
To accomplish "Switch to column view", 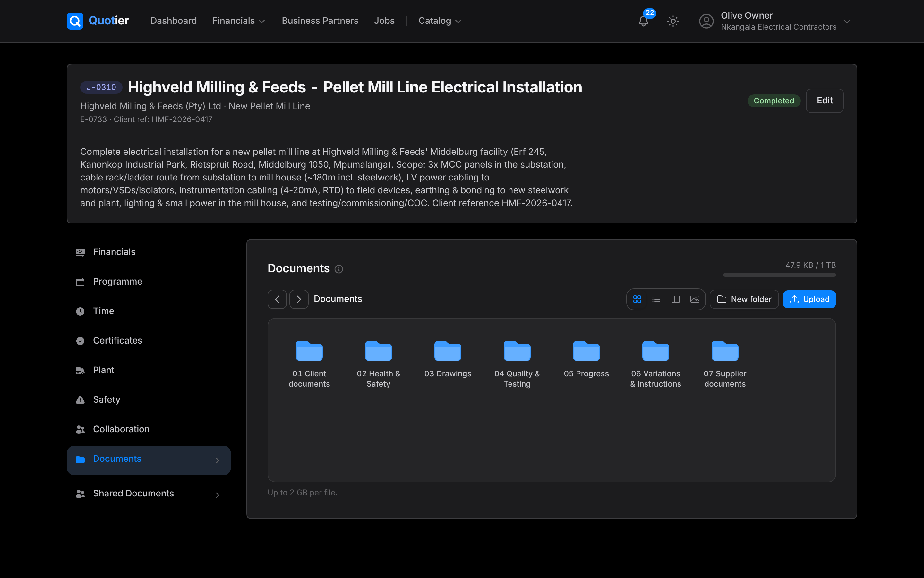I will click(x=675, y=299).
